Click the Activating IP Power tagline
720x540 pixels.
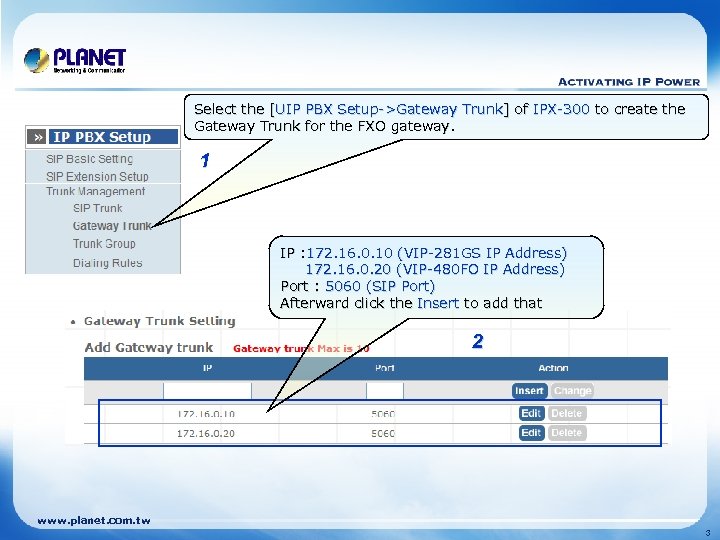(x=629, y=82)
